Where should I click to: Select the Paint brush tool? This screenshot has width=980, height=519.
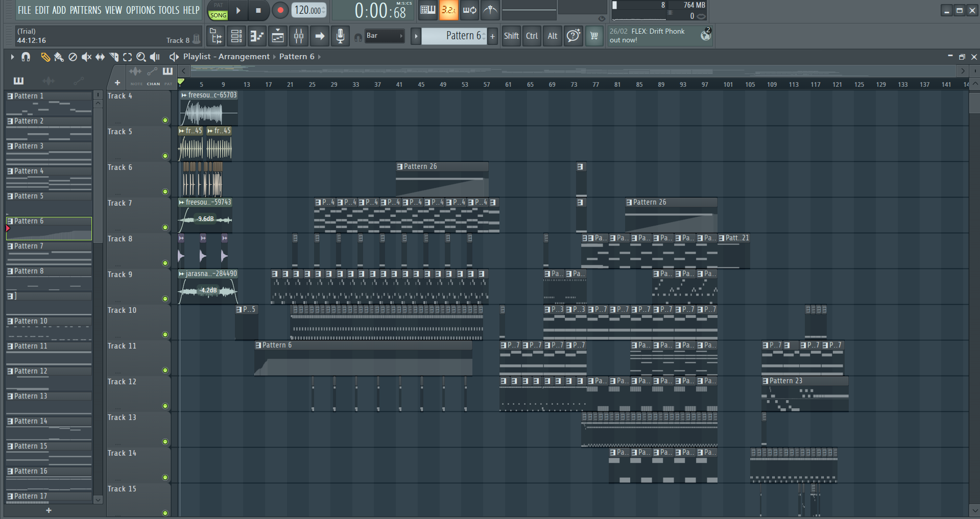point(59,57)
